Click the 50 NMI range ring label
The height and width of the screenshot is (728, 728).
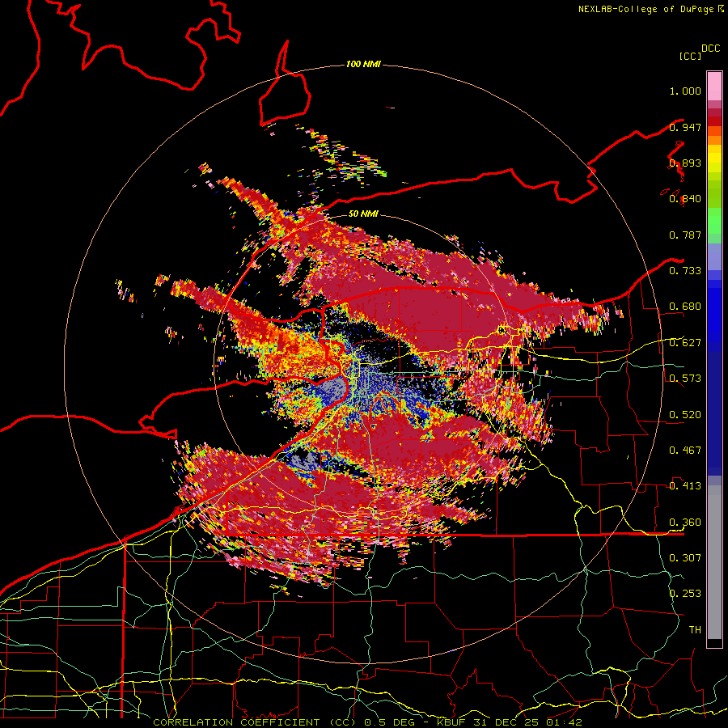coord(363,214)
